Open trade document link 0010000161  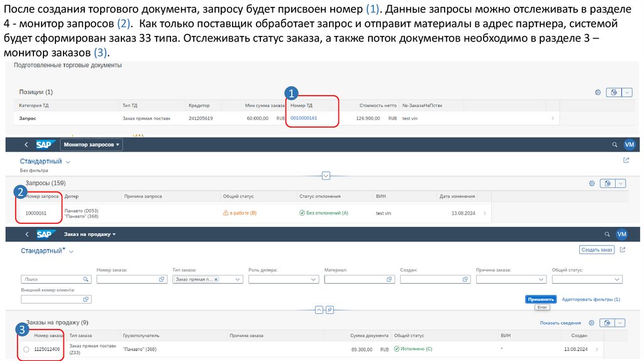pos(304,118)
